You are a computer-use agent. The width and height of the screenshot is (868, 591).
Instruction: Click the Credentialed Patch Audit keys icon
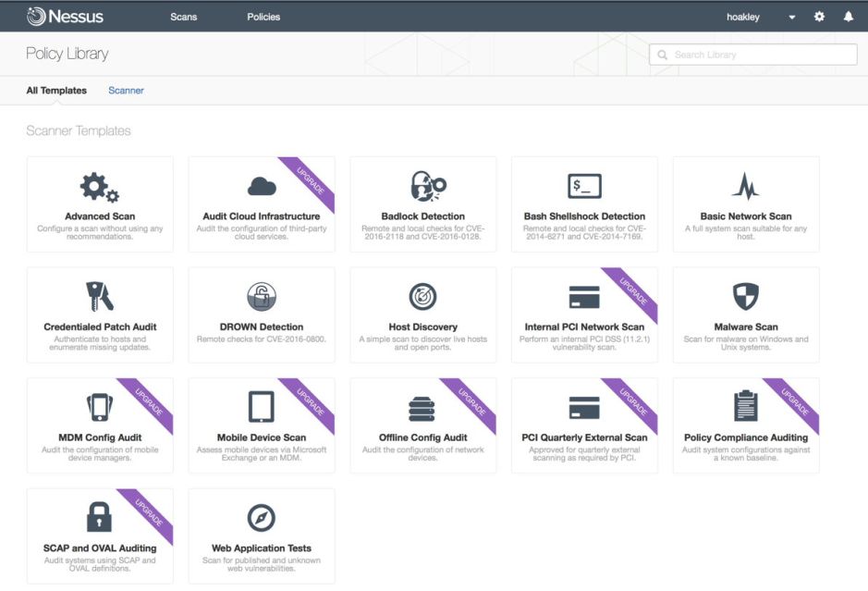coord(99,297)
